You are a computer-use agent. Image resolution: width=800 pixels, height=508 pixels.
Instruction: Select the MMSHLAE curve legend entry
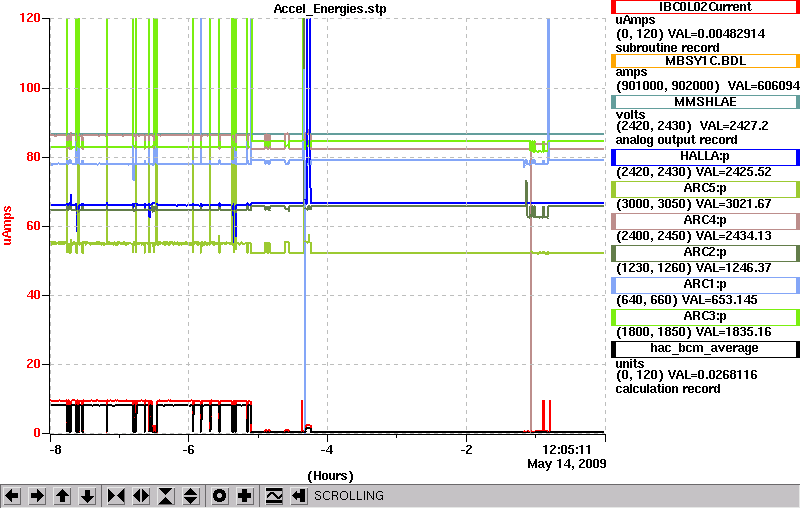[705, 102]
